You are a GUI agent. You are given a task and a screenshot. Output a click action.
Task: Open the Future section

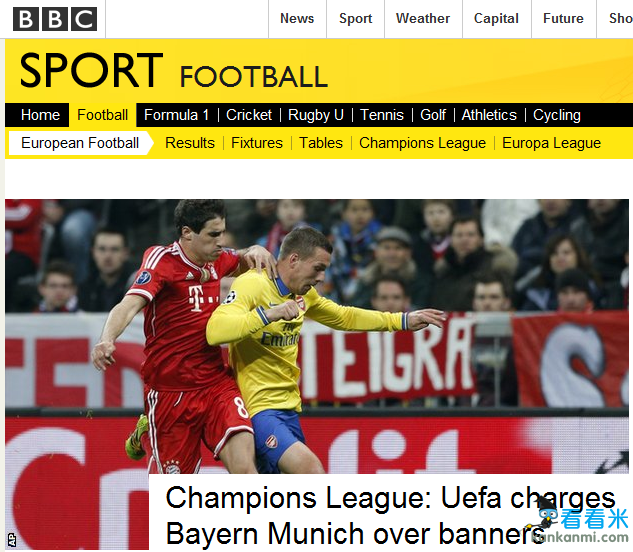tap(563, 19)
